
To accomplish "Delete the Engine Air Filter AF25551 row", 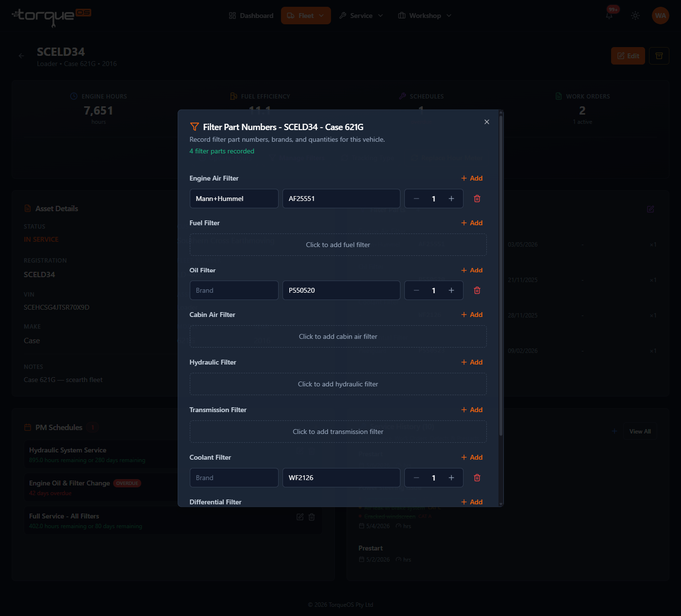I will pyautogui.click(x=477, y=199).
